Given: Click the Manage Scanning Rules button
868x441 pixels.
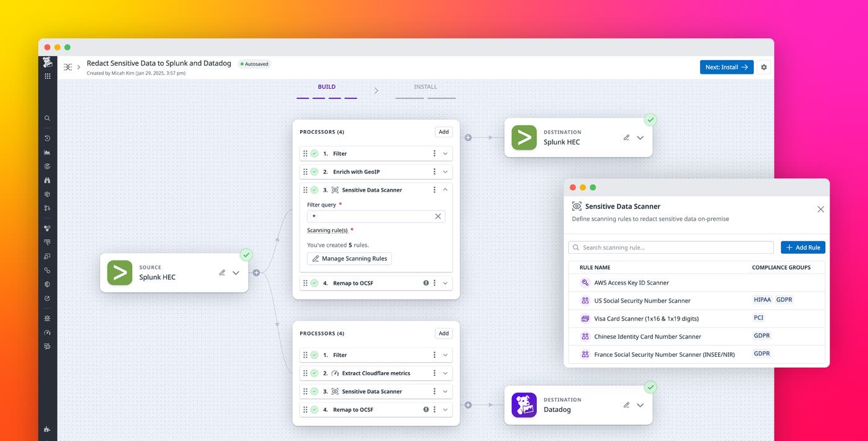Looking at the screenshot, I should pyautogui.click(x=349, y=258).
